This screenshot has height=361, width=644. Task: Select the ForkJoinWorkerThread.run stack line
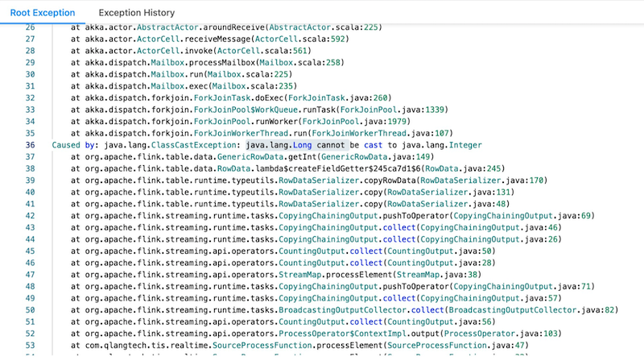[262, 134]
